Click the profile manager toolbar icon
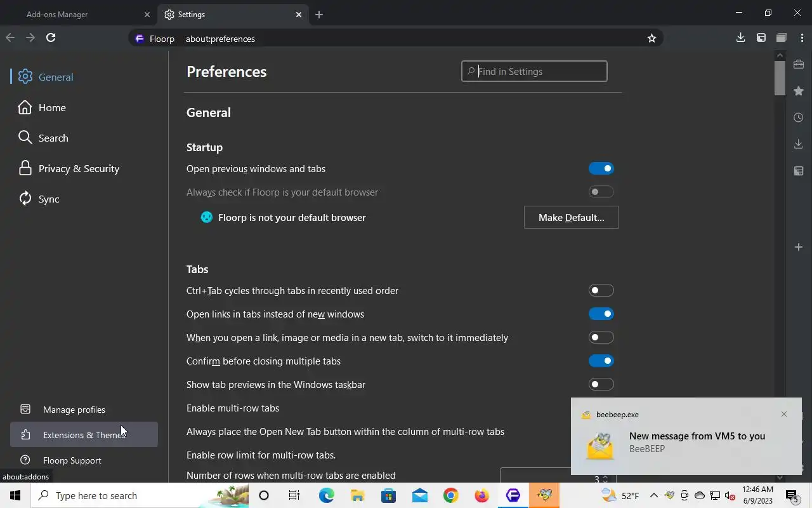The width and height of the screenshot is (812, 508). click(x=761, y=38)
